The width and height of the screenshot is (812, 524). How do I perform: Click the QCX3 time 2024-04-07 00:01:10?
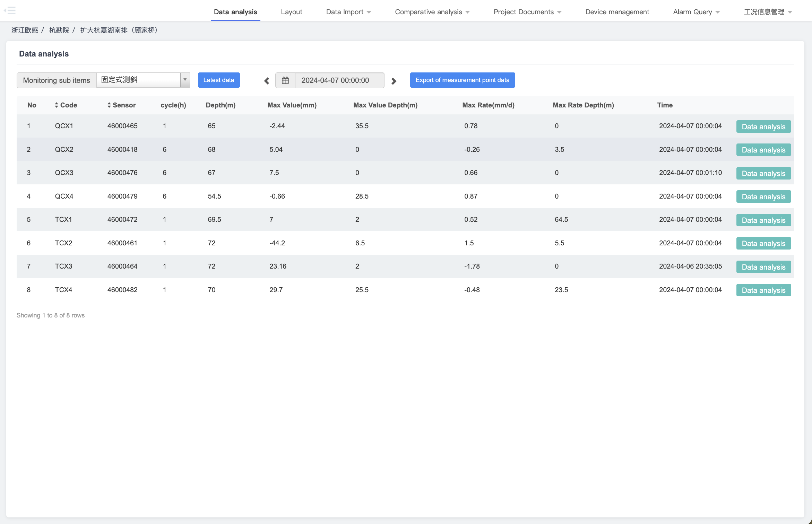690,173
